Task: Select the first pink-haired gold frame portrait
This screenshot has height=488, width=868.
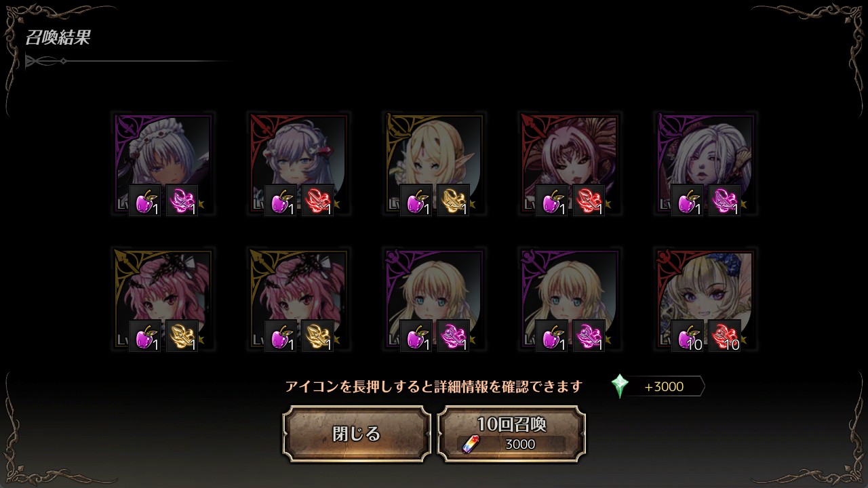Action: pos(163,300)
